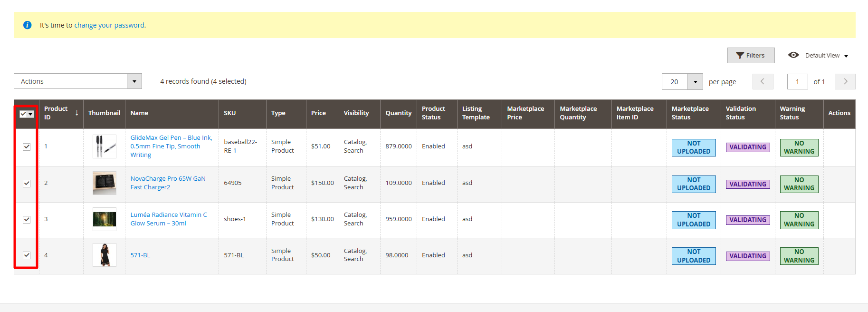Go to the next page arrow
Image resolution: width=868 pixels, height=312 pixels.
845,81
